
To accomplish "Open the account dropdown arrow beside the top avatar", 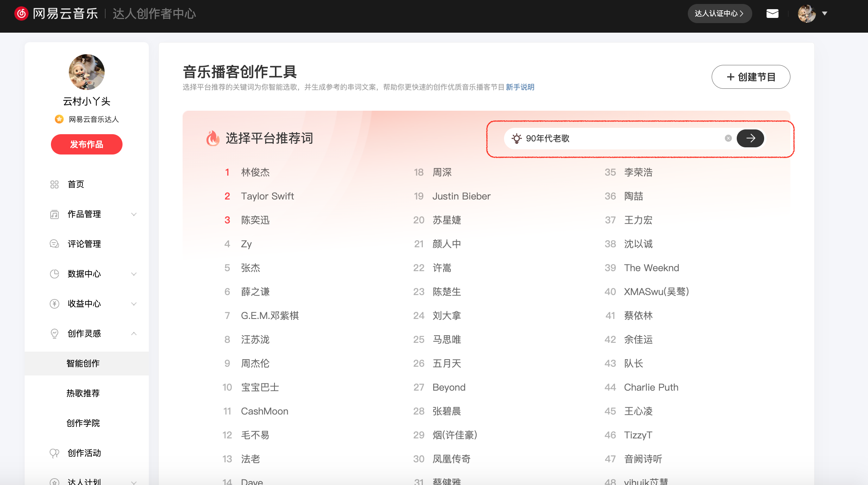I will click(x=825, y=14).
